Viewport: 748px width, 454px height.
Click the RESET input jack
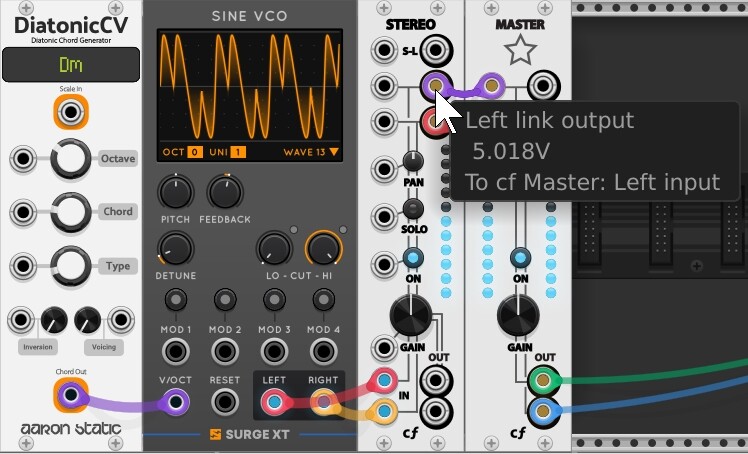225,402
